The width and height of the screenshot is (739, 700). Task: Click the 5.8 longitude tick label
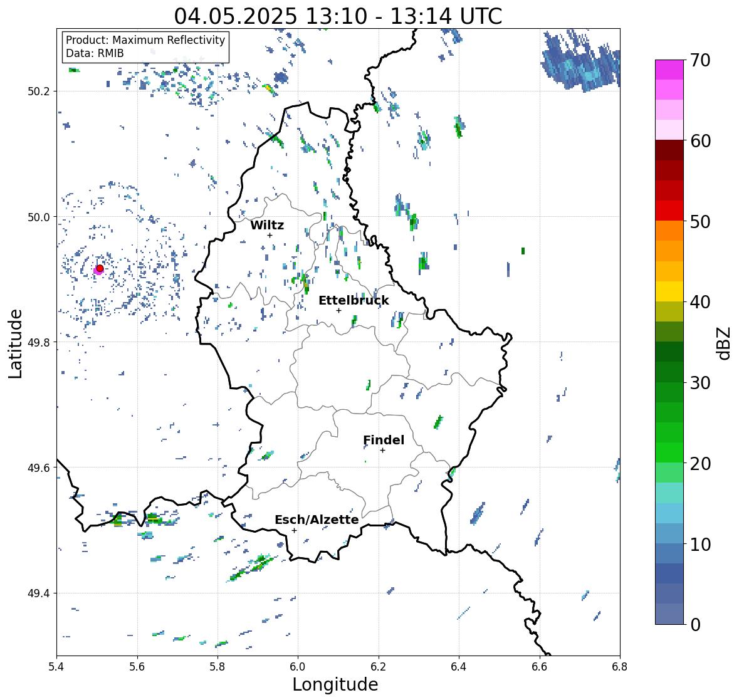218,666
